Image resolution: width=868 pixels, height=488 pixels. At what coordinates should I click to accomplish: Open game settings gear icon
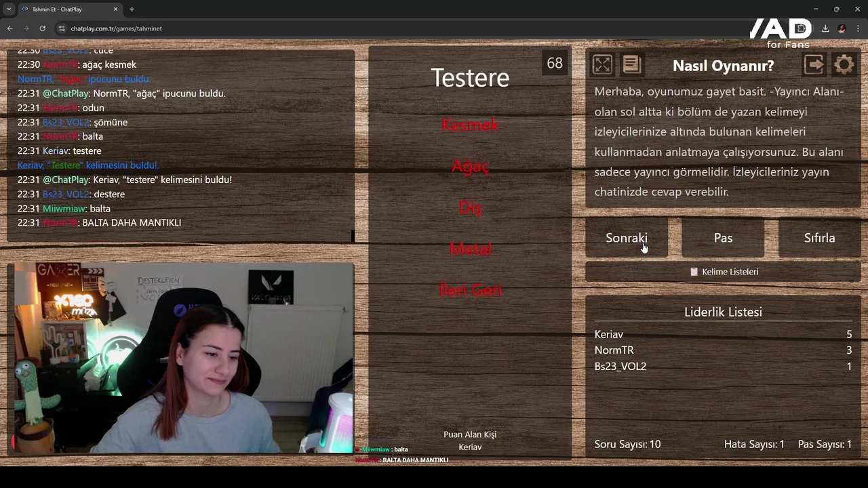pyautogui.click(x=844, y=64)
